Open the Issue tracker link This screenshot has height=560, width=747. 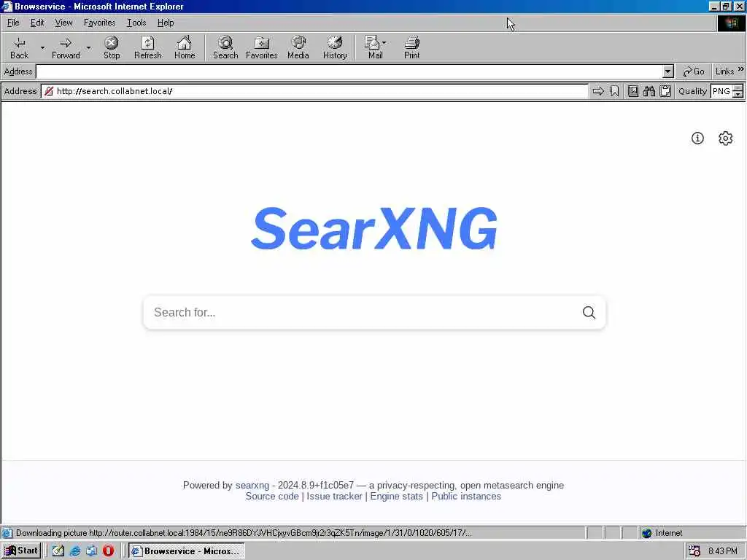point(334,496)
